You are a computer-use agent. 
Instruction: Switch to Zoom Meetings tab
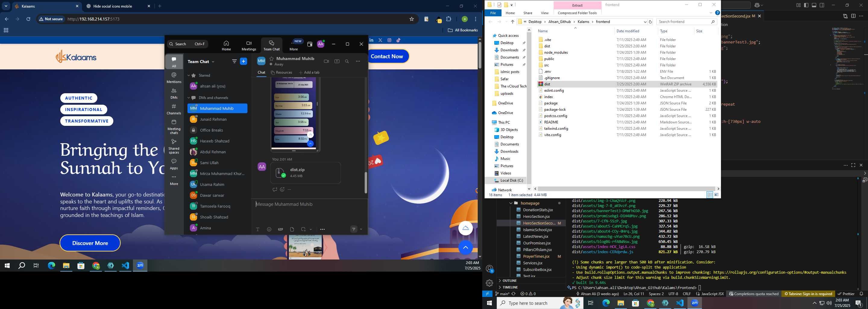pyautogui.click(x=249, y=46)
